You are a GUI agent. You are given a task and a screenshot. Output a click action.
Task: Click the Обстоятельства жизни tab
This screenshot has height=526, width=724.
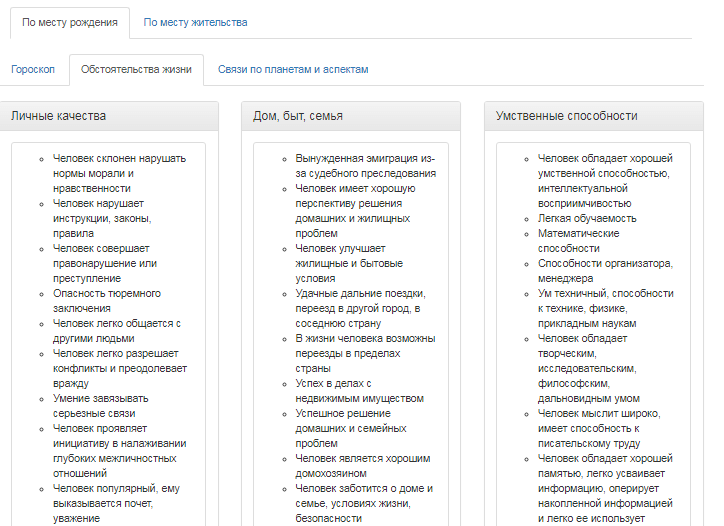[136, 70]
